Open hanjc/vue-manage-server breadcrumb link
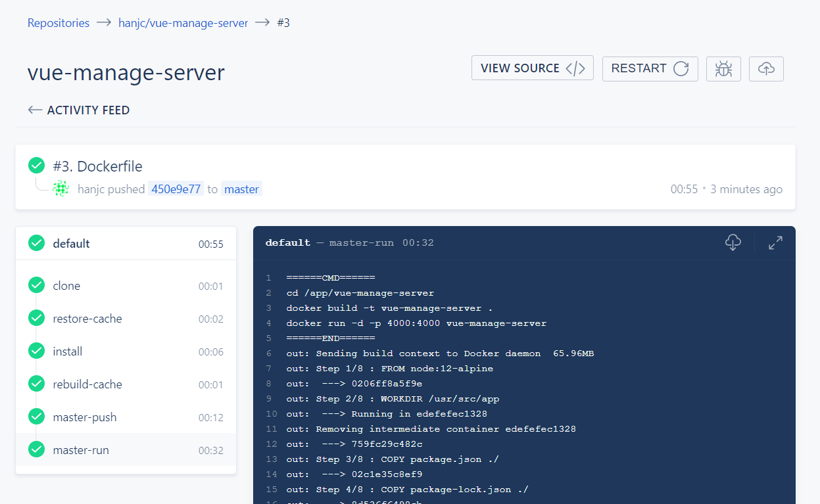 [x=183, y=23]
